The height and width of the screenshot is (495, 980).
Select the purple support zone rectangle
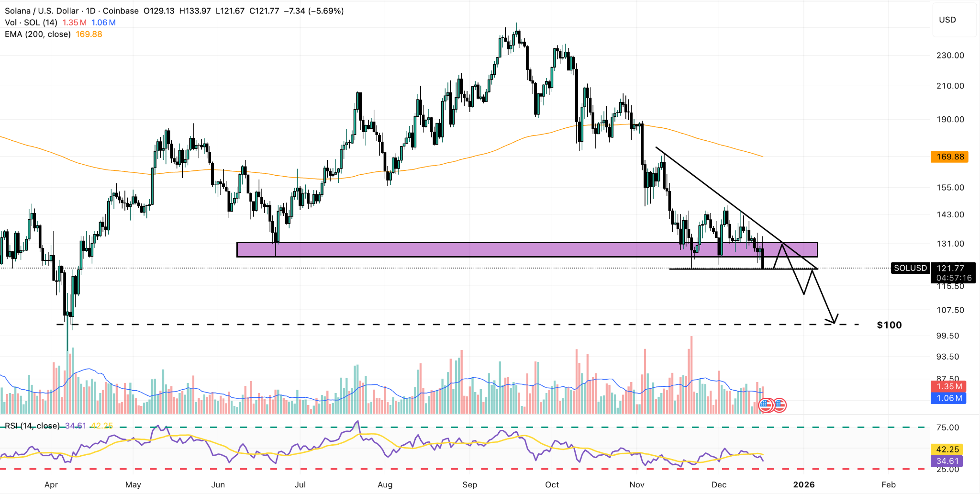coord(479,249)
